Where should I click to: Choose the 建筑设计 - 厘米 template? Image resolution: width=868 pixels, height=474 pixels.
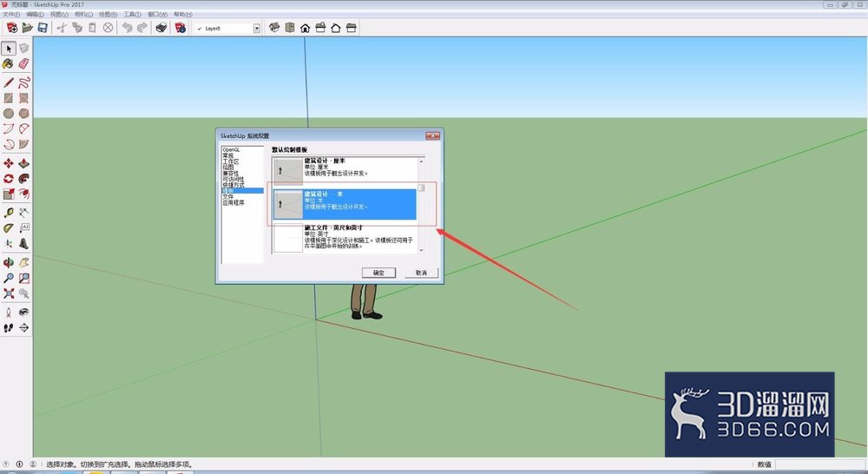tap(345, 169)
